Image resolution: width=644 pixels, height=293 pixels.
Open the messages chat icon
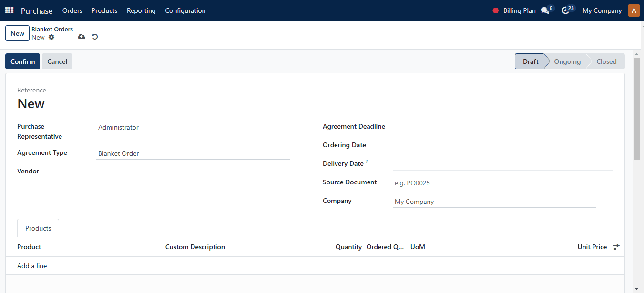pyautogui.click(x=545, y=10)
